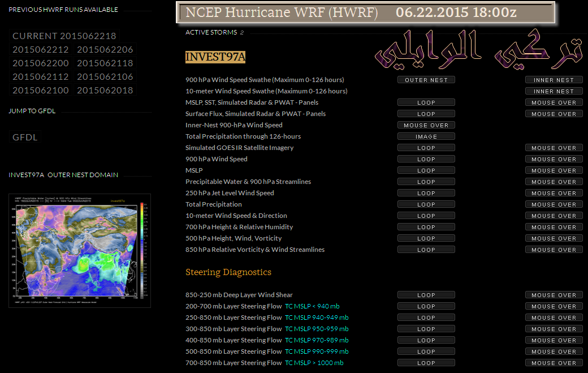The image size is (588, 373).
Task: Open MOUSE OVER in the Total Precipitation row
Action: point(554,204)
